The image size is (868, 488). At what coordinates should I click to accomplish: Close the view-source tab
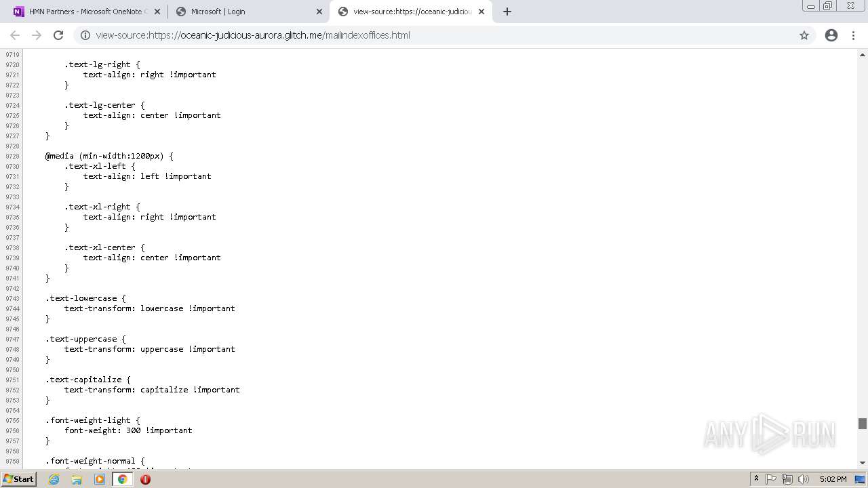pos(481,12)
